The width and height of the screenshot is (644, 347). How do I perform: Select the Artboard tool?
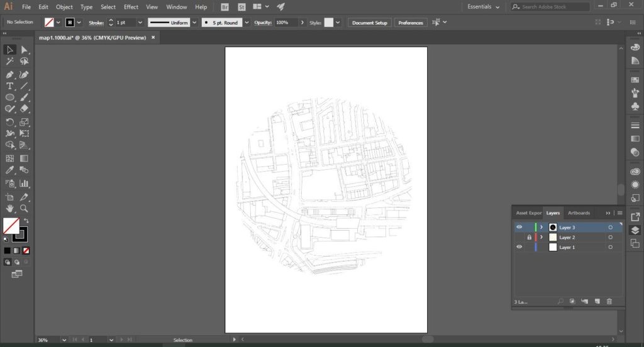9,197
